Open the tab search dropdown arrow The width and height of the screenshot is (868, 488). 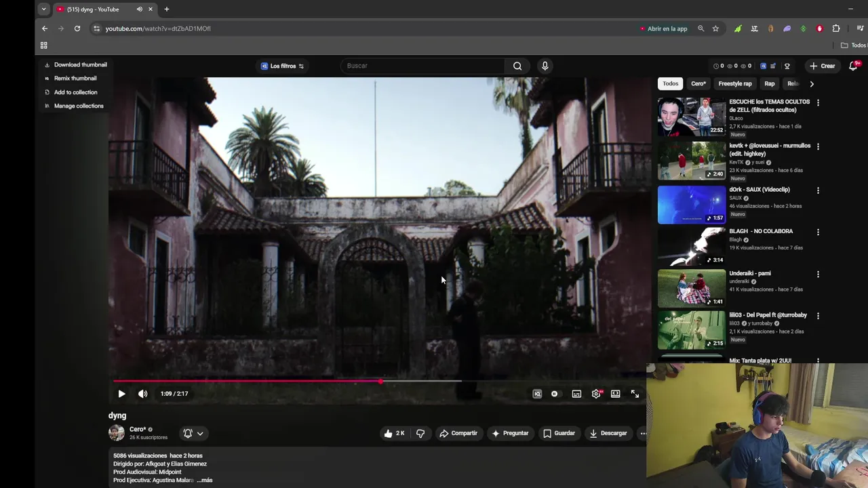pyautogui.click(x=43, y=9)
